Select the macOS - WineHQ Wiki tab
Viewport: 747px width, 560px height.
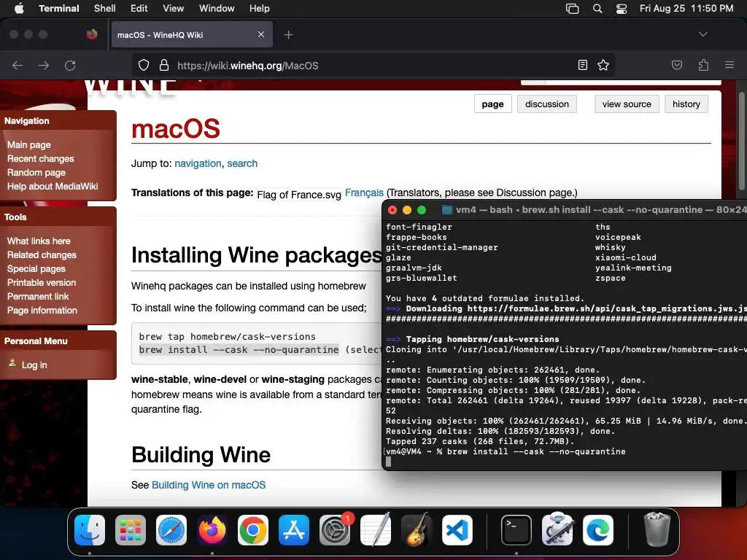coord(192,35)
